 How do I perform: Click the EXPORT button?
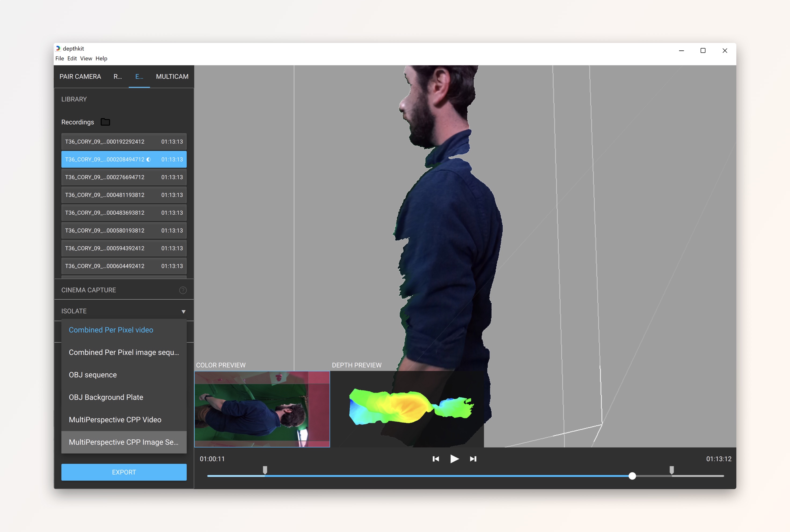click(124, 472)
